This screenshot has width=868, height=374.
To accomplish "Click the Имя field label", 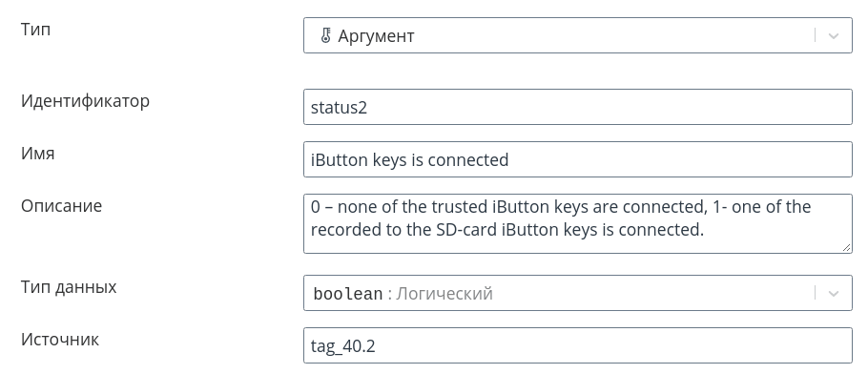I will click(37, 154).
